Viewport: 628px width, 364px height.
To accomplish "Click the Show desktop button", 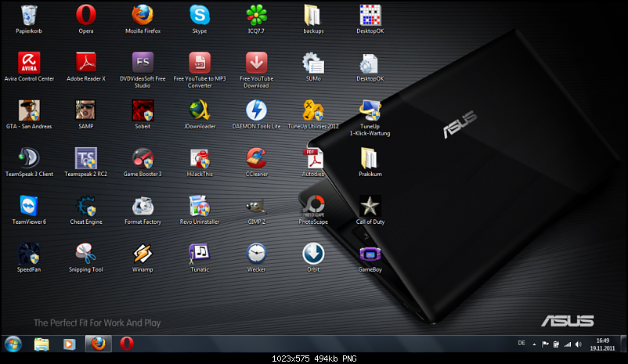I will [623, 344].
